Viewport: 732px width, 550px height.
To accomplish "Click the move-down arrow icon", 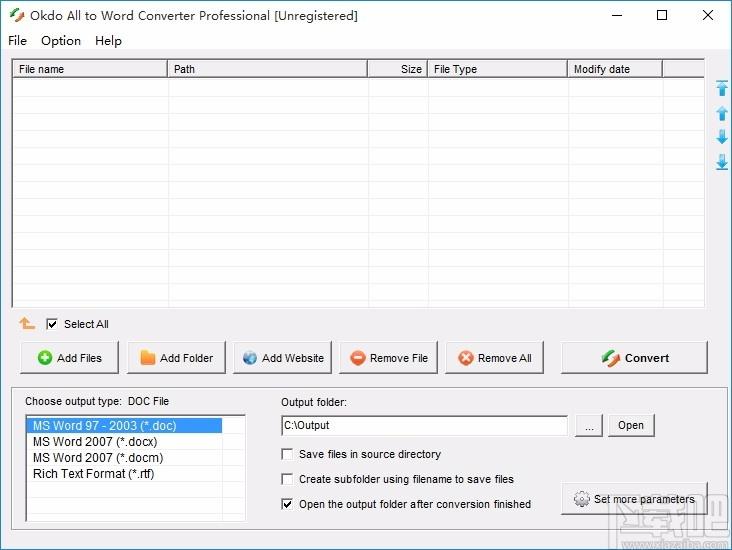I will pyautogui.click(x=722, y=137).
